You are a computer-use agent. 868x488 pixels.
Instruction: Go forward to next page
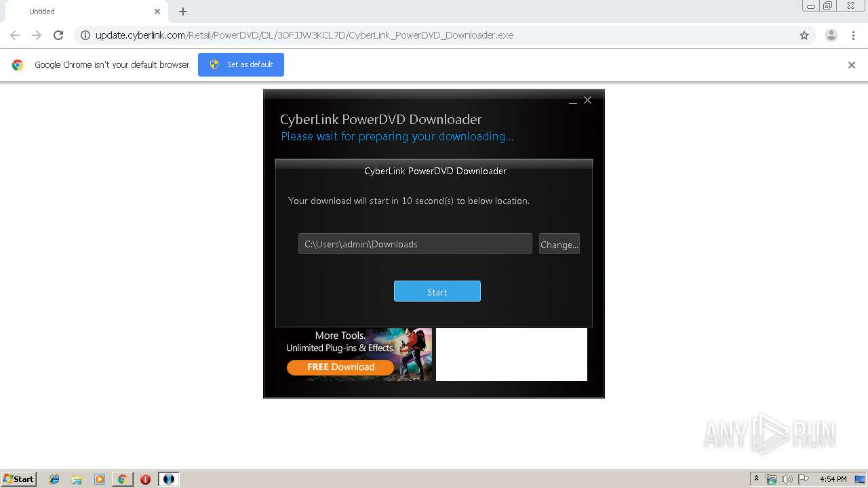point(37,35)
